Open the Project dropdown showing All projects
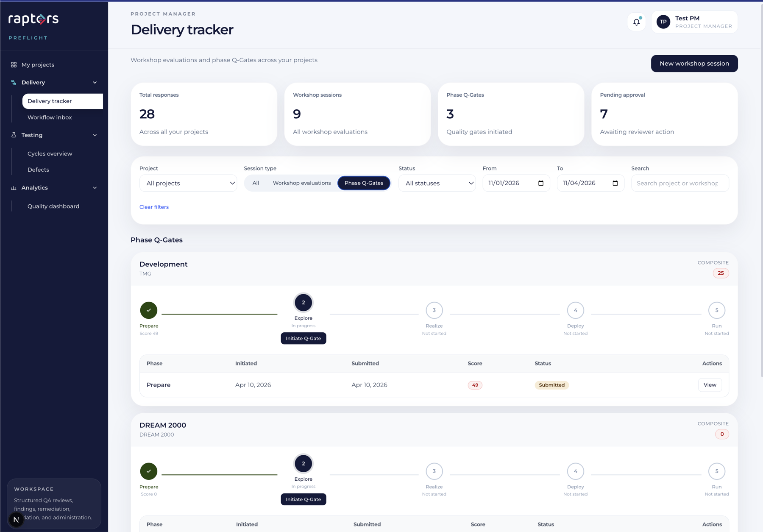763x532 pixels. 188,183
